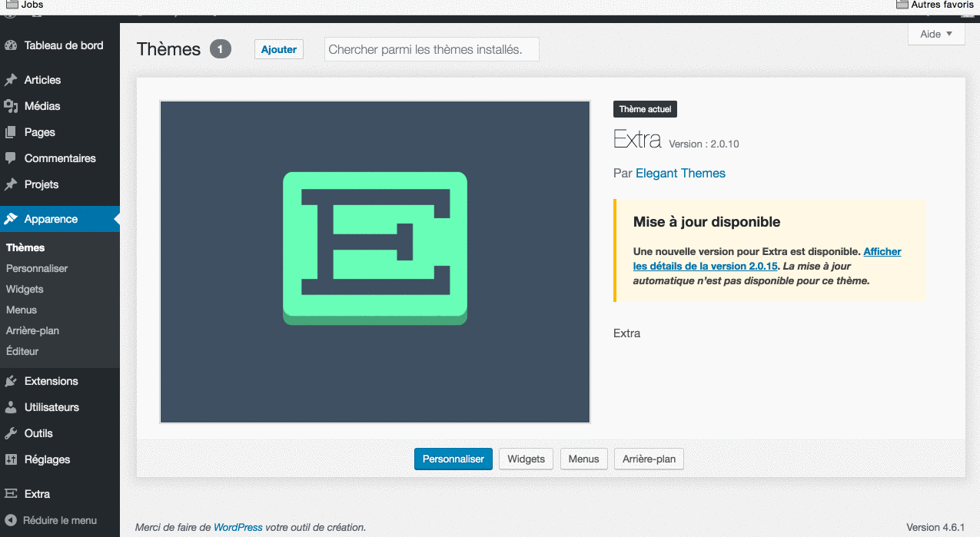Click the Commentaires speech bubble icon
The image size is (980, 537).
(11, 158)
